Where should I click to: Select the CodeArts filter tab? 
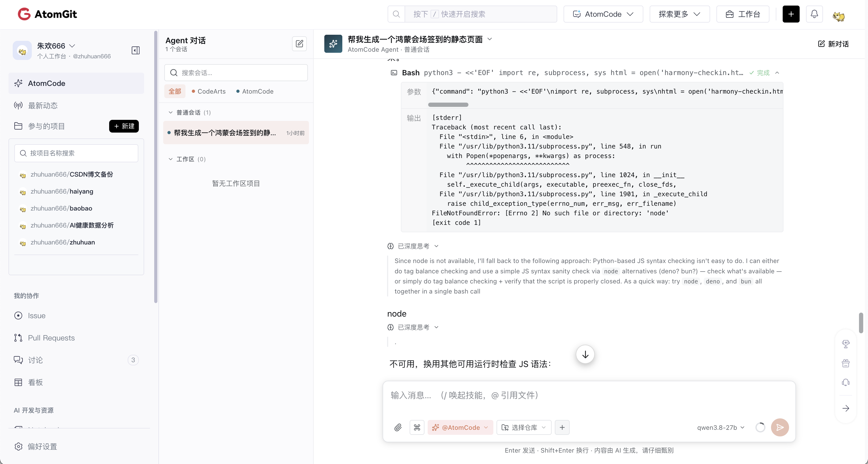coord(209,91)
